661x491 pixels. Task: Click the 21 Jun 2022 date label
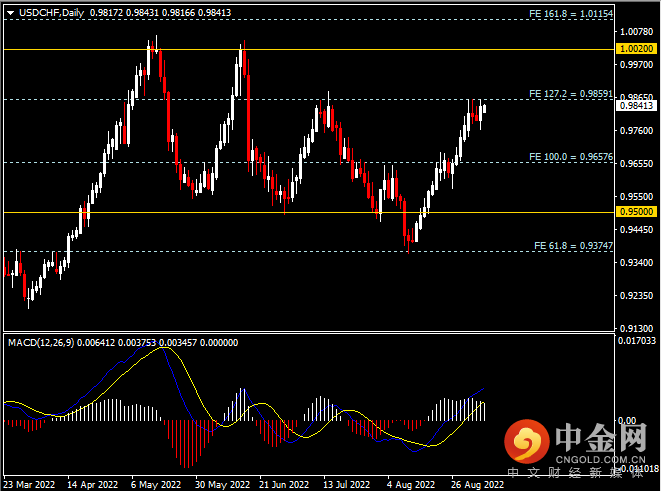click(284, 485)
